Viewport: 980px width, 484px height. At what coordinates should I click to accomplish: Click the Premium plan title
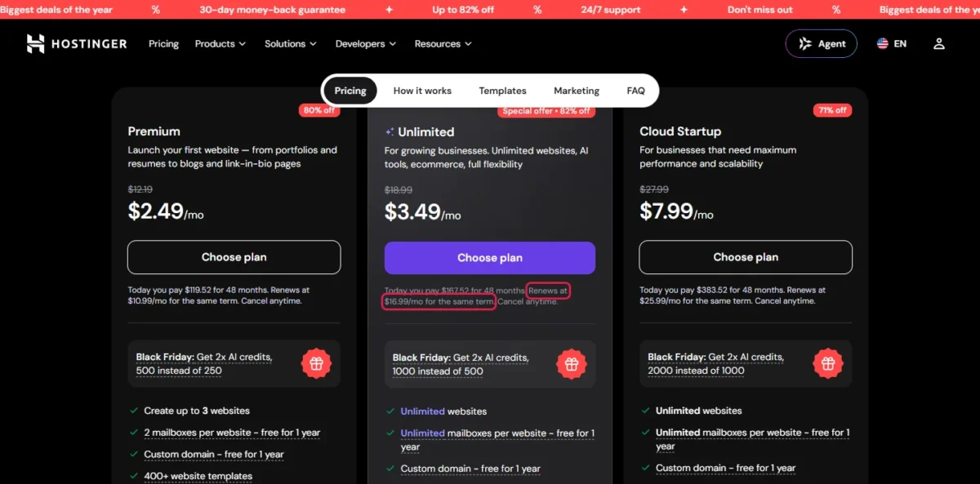click(154, 131)
